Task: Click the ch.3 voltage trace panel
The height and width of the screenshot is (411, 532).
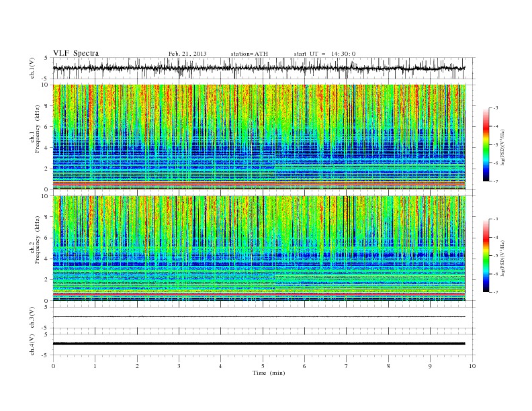Action: pos(263,317)
